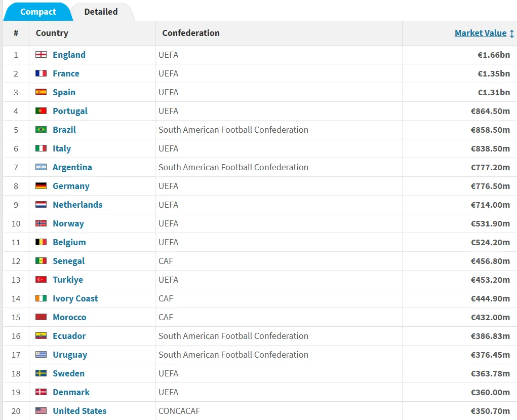Screen dimensions: 517x420
Task: Click the Turkiye flag icon
Action: tap(41, 280)
